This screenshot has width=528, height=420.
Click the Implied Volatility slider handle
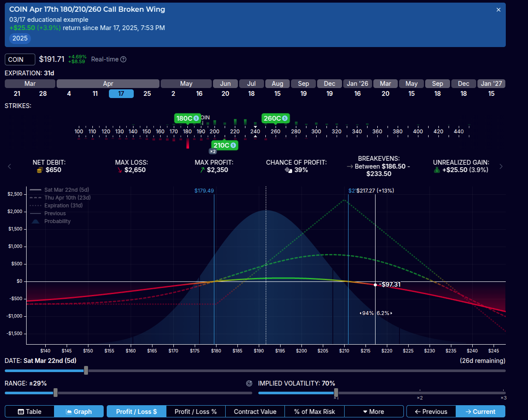coord(336,393)
